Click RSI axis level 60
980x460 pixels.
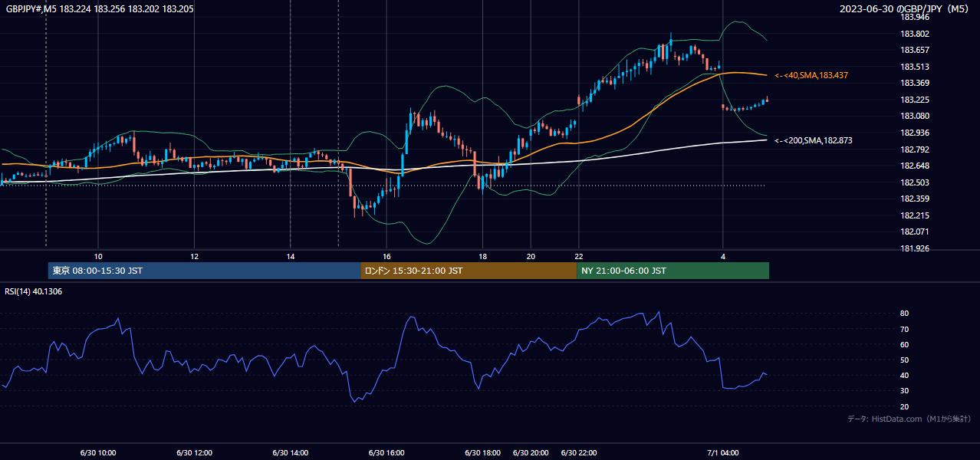pyautogui.click(x=905, y=345)
